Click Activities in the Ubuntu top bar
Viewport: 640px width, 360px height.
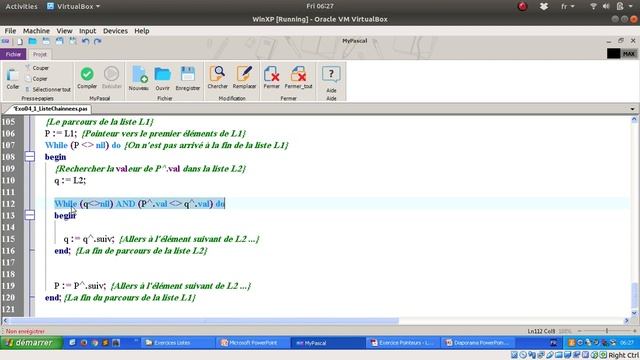click(x=21, y=6)
